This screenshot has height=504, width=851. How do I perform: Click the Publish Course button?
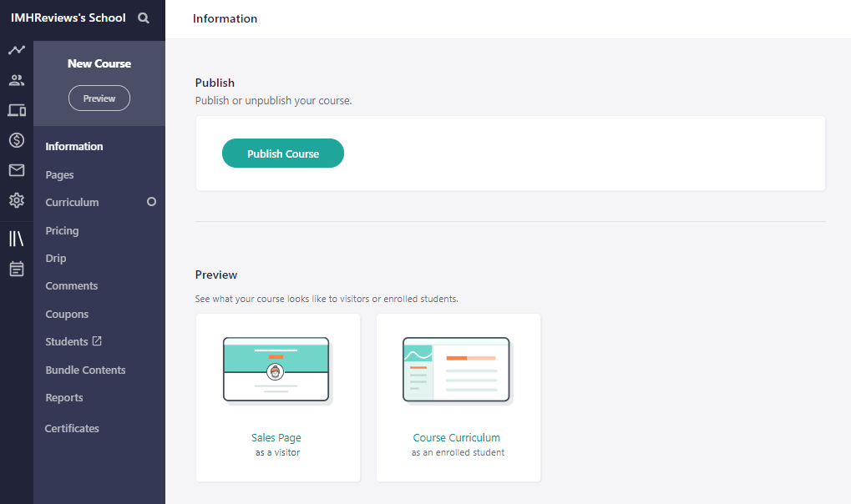tap(283, 154)
